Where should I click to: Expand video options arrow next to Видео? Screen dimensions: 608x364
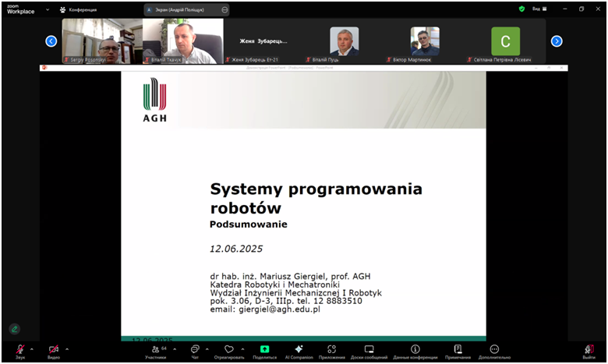pyautogui.click(x=67, y=349)
